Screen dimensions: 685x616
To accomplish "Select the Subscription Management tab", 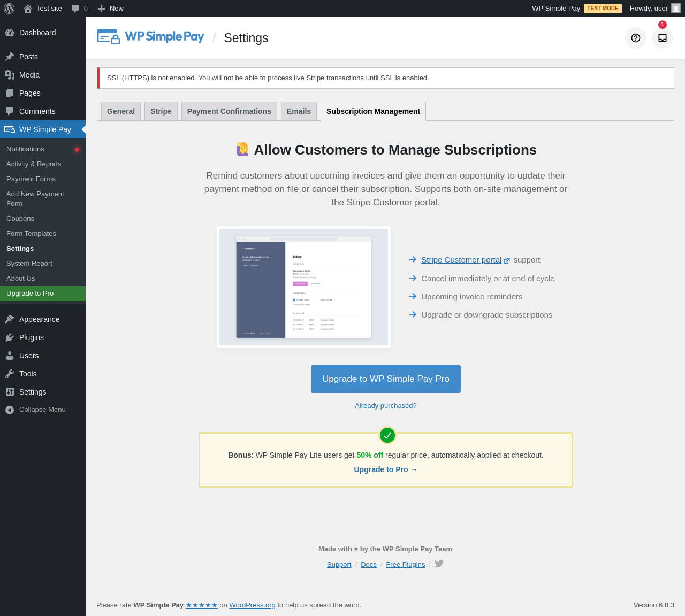I will 373,111.
